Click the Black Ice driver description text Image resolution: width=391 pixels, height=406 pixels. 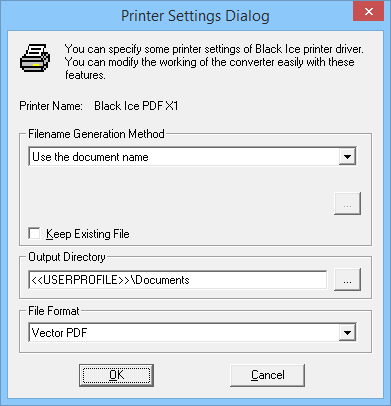click(x=214, y=62)
